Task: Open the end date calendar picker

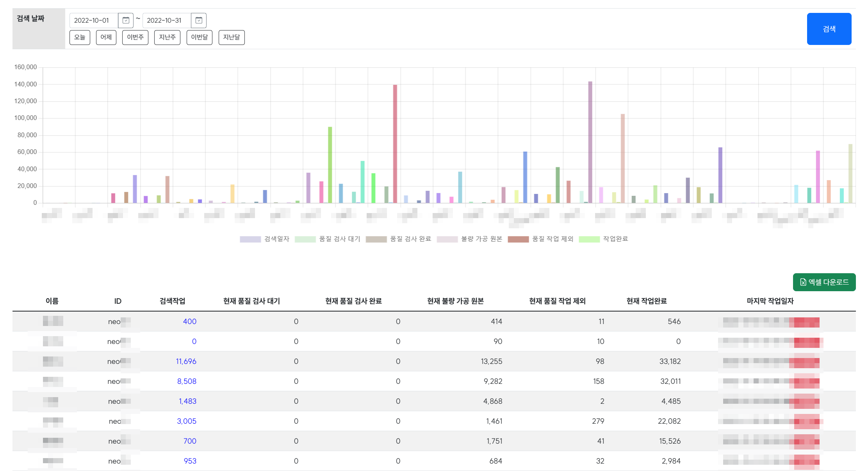Action: (x=199, y=20)
